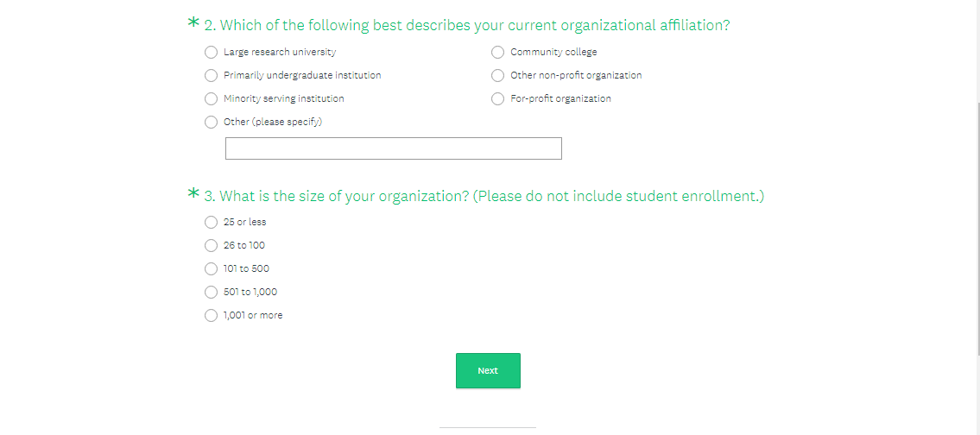The image size is (980, 435).
Task: Select organization size '25 or less'
Action: (212, 223)
